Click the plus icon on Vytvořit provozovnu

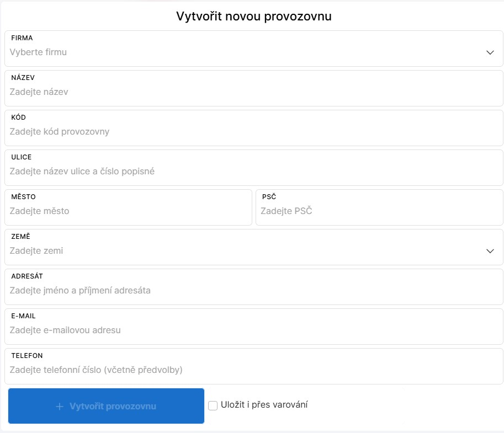click(x=60, y=407)
